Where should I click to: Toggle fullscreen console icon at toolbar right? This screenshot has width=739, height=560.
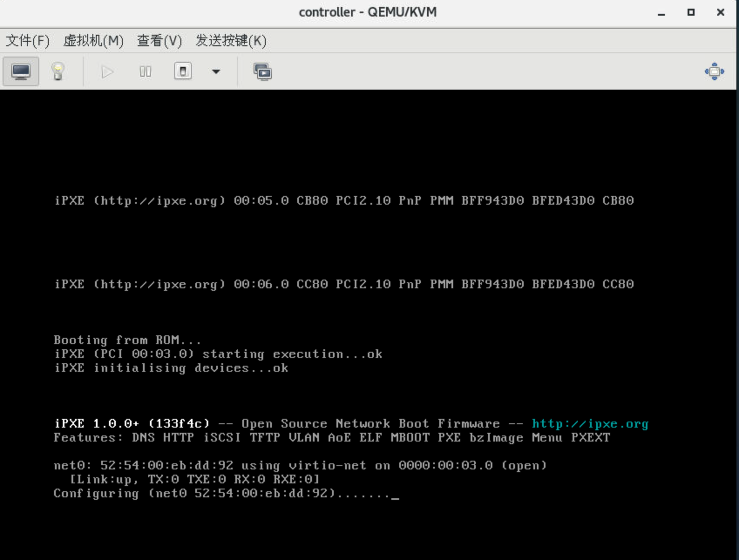click(715, 71)
